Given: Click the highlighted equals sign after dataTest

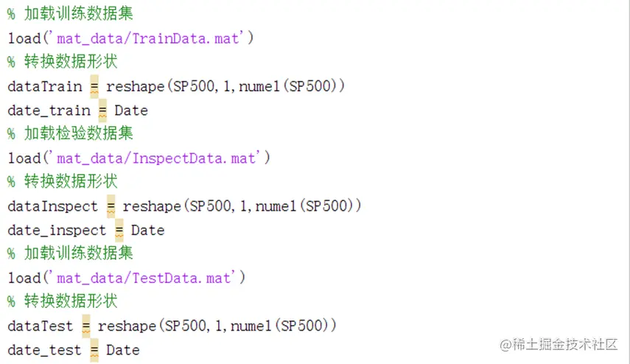Looking at the screenshot, I should [86, 326].
